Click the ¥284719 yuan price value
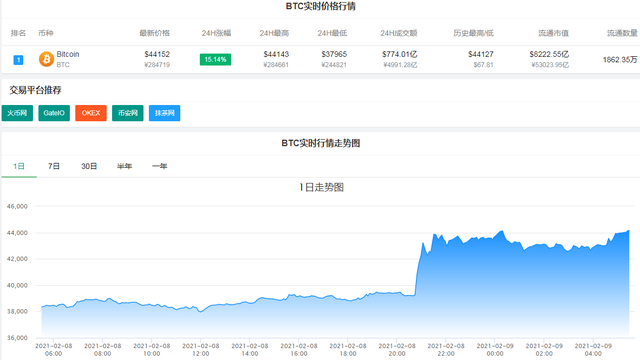640x360 pixels. click(157, 64)
